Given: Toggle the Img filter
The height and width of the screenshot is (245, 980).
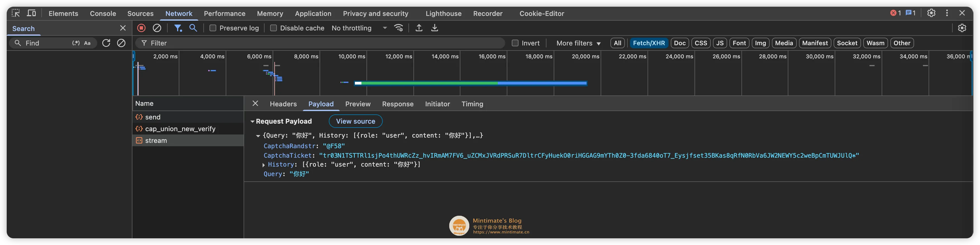Looking at the screenshot, I should (x=760, y=43).
